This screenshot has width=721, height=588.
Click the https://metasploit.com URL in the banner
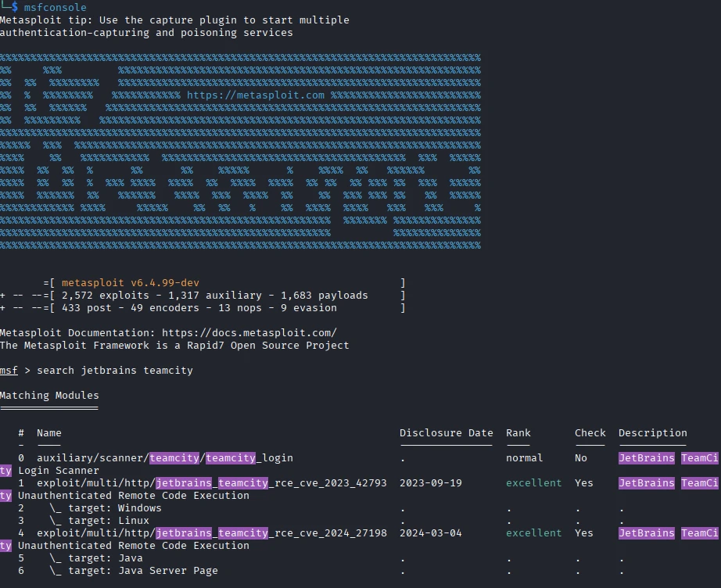point(256,95)
